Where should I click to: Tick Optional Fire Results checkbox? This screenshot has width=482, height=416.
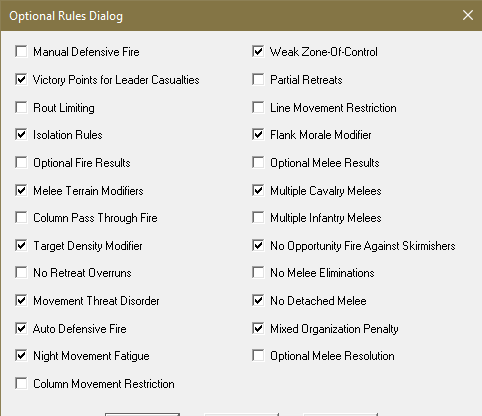point(21,163)
